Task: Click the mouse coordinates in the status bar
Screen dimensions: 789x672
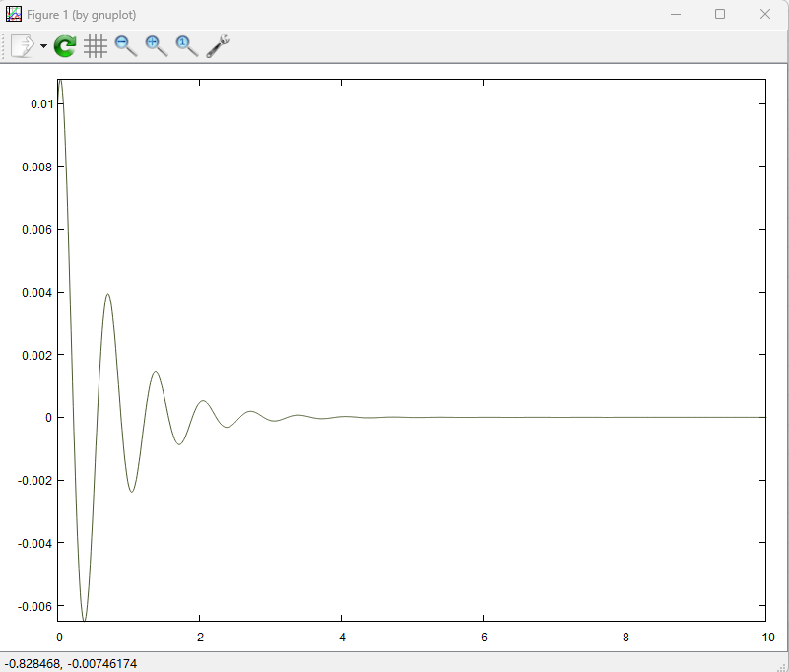Action: pos(71,664)
